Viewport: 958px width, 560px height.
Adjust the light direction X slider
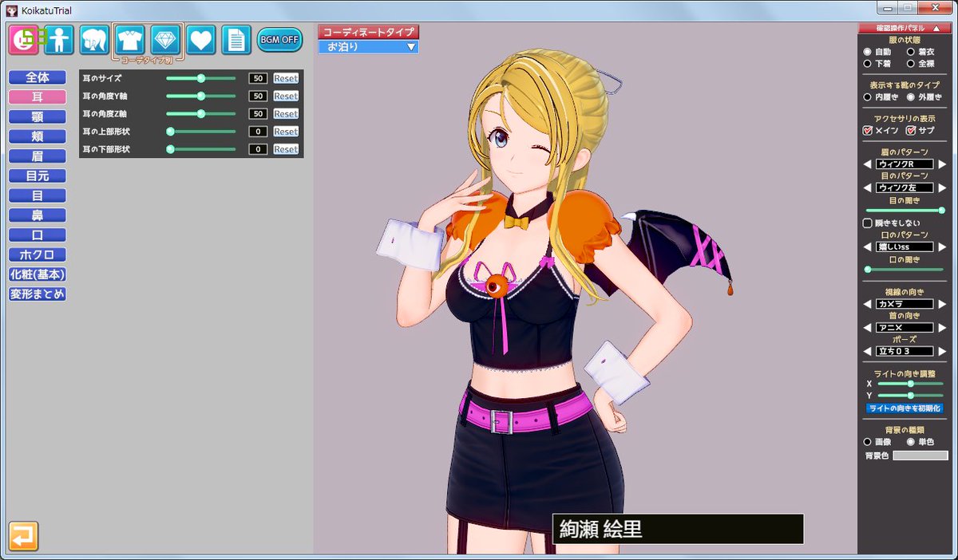pyautogui.click(x=911, y=384)
